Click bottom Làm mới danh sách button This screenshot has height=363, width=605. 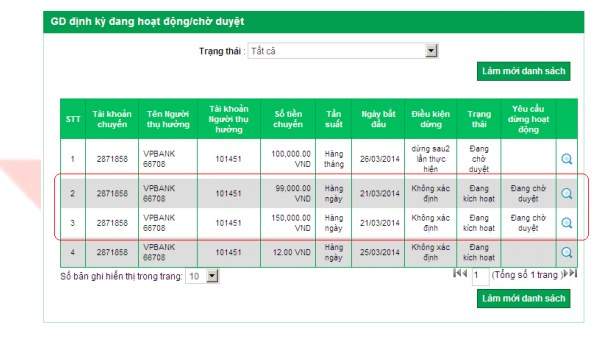[x=523, y=299]
